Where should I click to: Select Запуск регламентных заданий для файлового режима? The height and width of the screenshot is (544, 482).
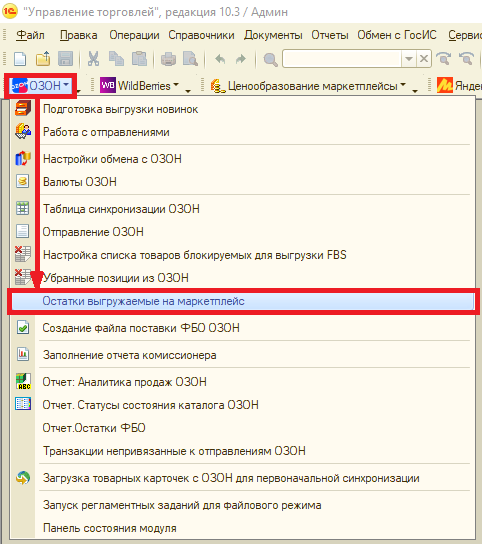(243, 505)
